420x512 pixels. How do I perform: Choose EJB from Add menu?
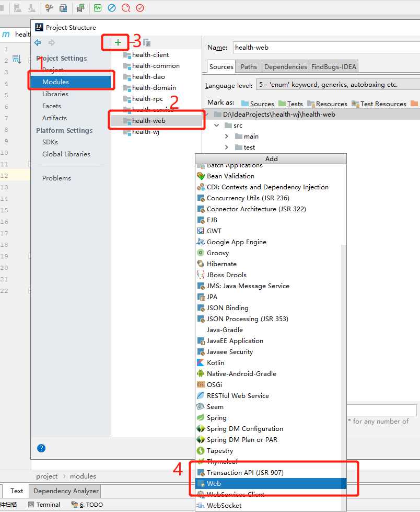271,220
